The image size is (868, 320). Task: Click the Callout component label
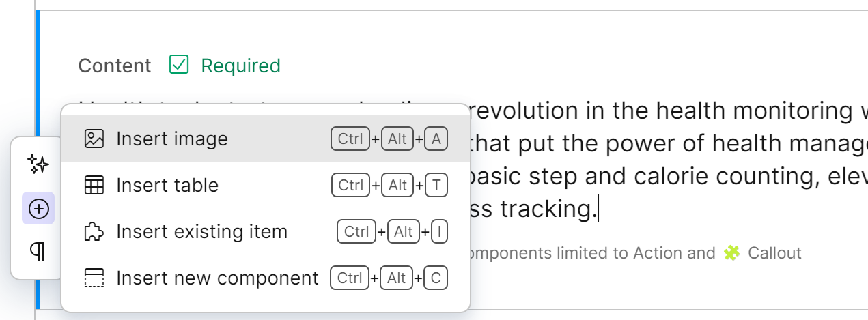(x=774, y=254)
